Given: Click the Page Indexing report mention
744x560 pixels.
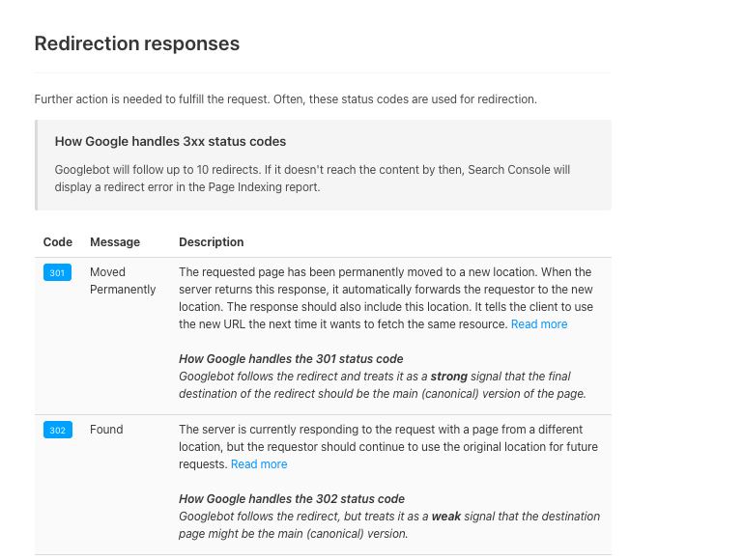Looking at the screenshot, I should click(x=264, y=187).
